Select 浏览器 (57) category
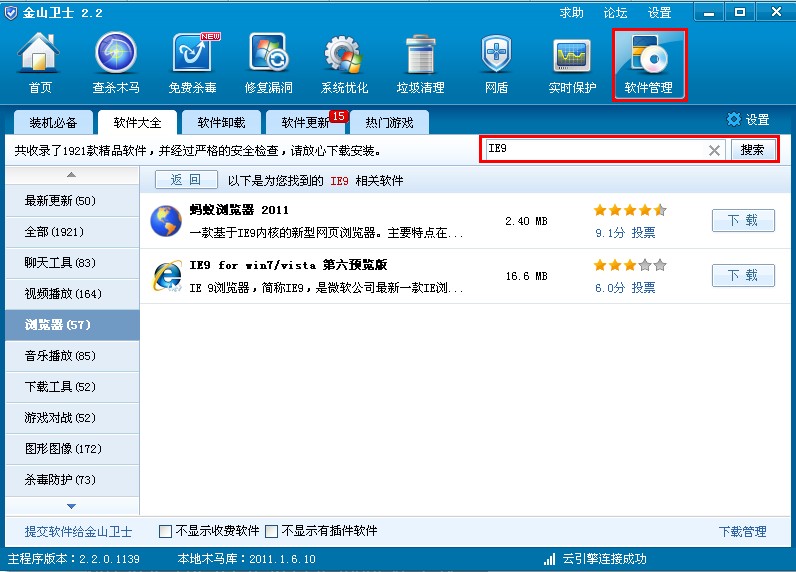 coord(72,325)
